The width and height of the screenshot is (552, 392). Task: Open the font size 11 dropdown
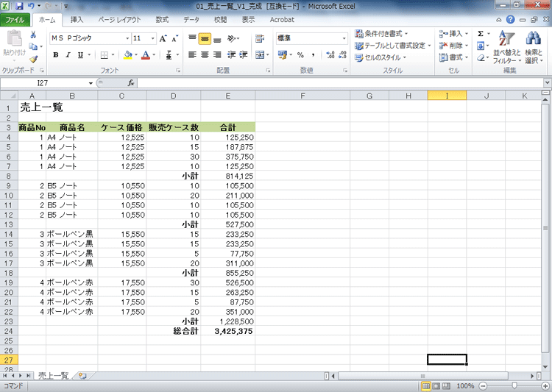click(153, 38)
